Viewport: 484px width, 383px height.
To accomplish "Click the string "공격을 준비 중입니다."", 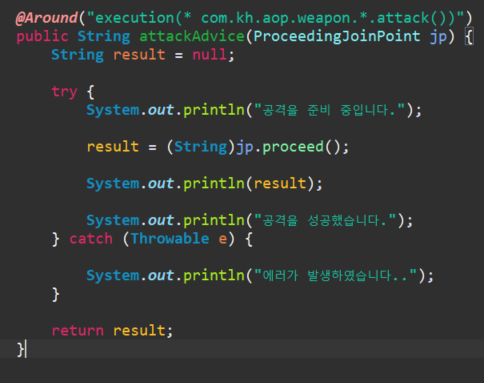I will (329, 110).
